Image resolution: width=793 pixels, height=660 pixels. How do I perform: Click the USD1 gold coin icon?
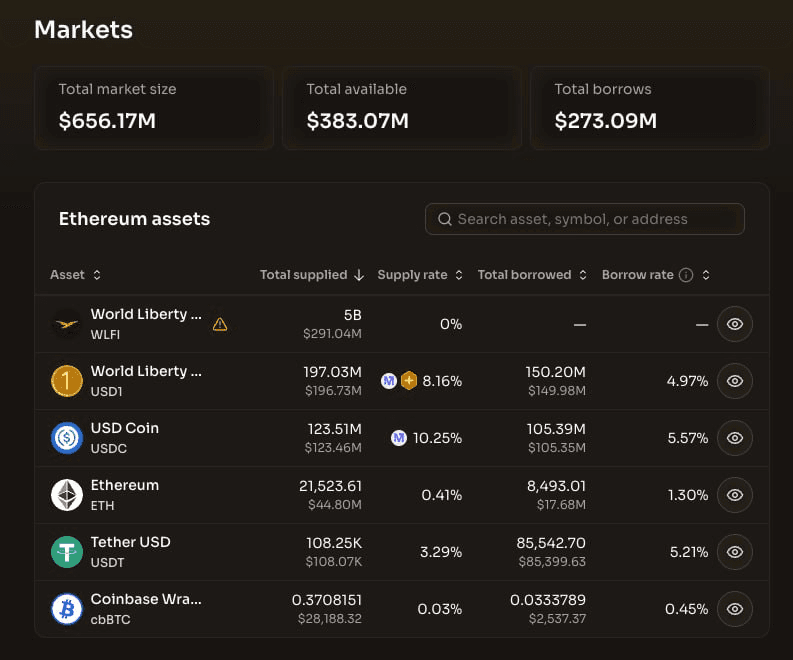67,381
